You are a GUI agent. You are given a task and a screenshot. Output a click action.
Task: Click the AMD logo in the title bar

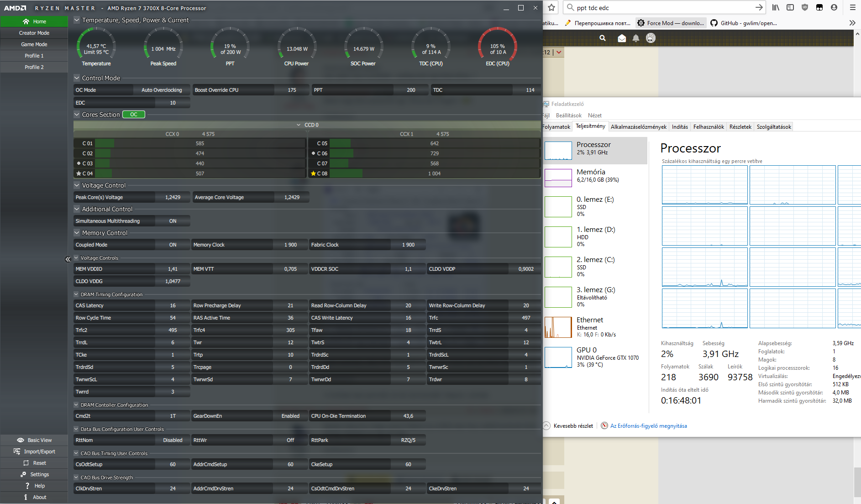pyautogui.click(x=15, y=8)
